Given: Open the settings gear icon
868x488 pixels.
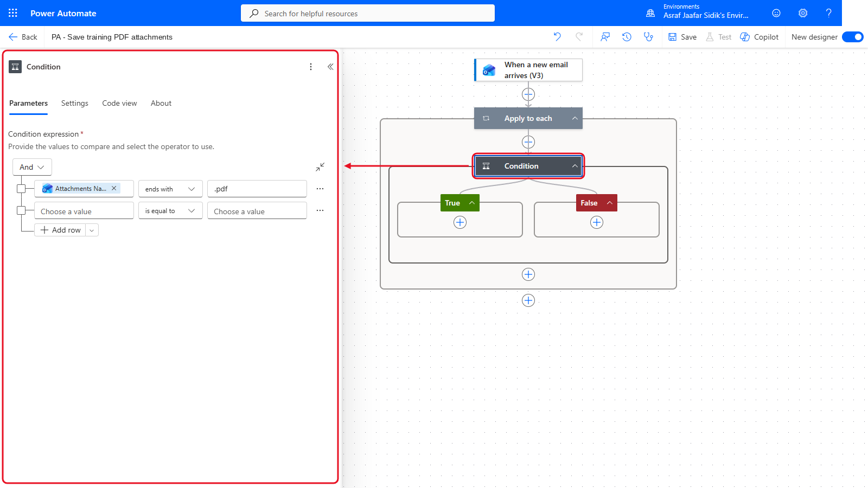Looking at the screenshot, I should 803,13.
